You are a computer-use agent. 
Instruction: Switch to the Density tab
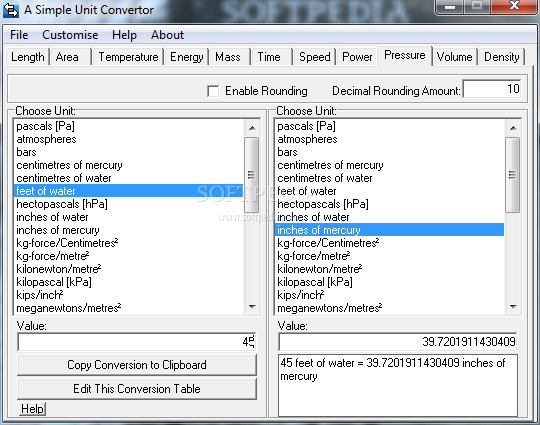tap(501, 57)
